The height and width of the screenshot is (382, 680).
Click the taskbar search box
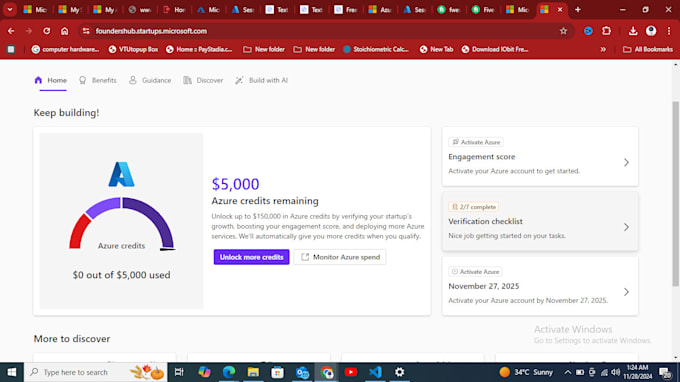coord(95,372)
